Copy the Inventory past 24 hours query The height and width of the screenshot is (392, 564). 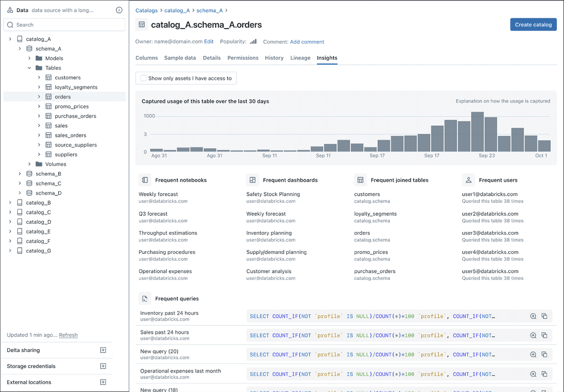[x=544, y=316]
